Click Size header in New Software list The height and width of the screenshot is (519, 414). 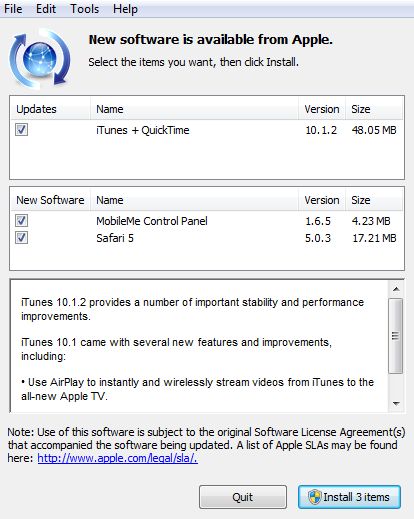tap(374, 200)
